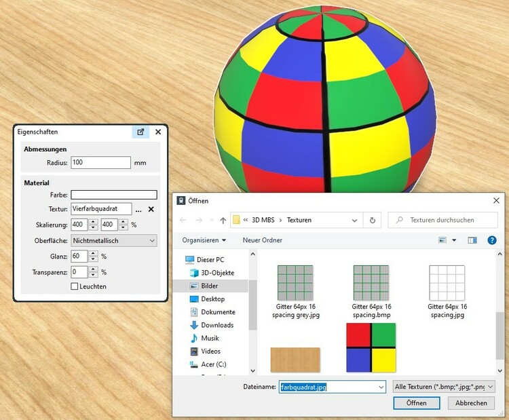Increase Transparenz value with up arrow
Image resolution: width=509 pixels, height=420 pixels.
coord(93,269)
